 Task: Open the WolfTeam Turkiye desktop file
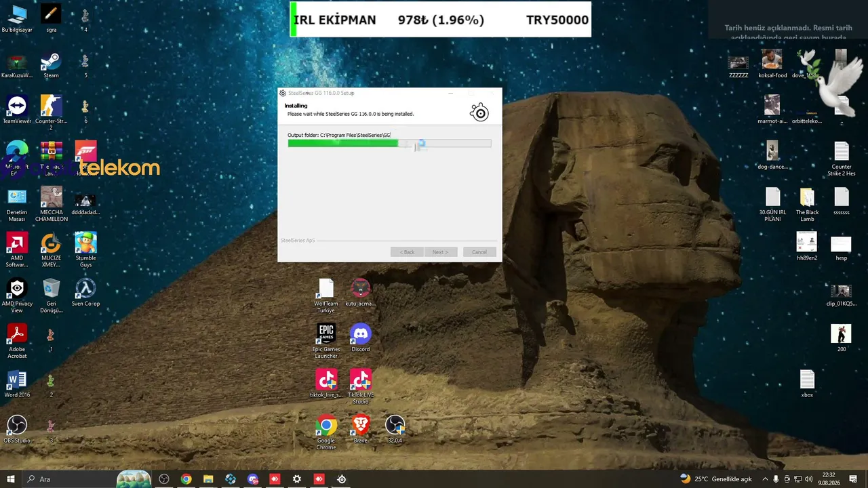click(x=326, y=296)
